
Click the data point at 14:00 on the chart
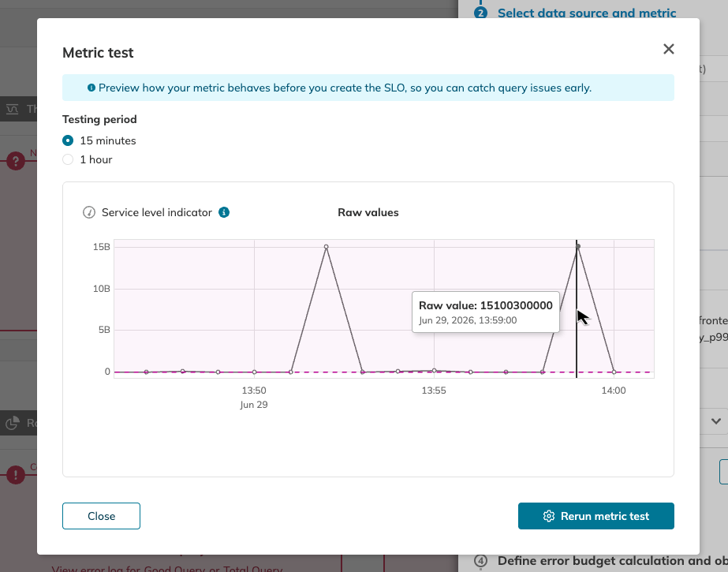click(x=614, y=372)
